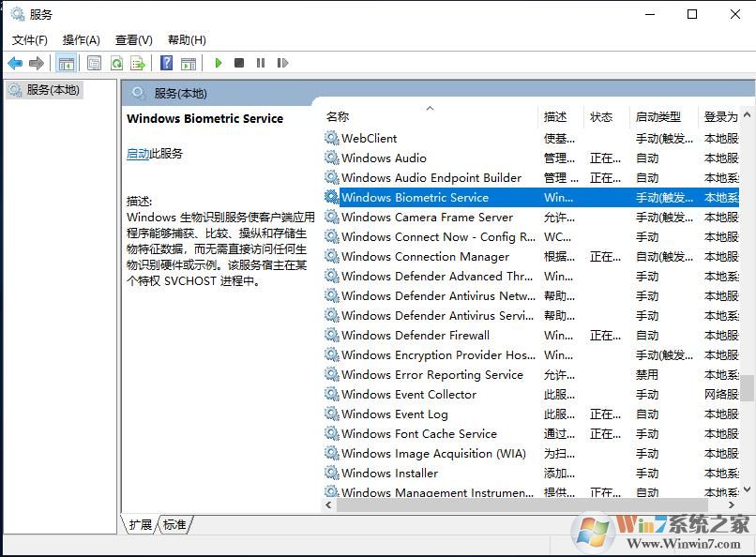
Task: Click the gear icon next to WebClient
Action: (x=332, y=138)
